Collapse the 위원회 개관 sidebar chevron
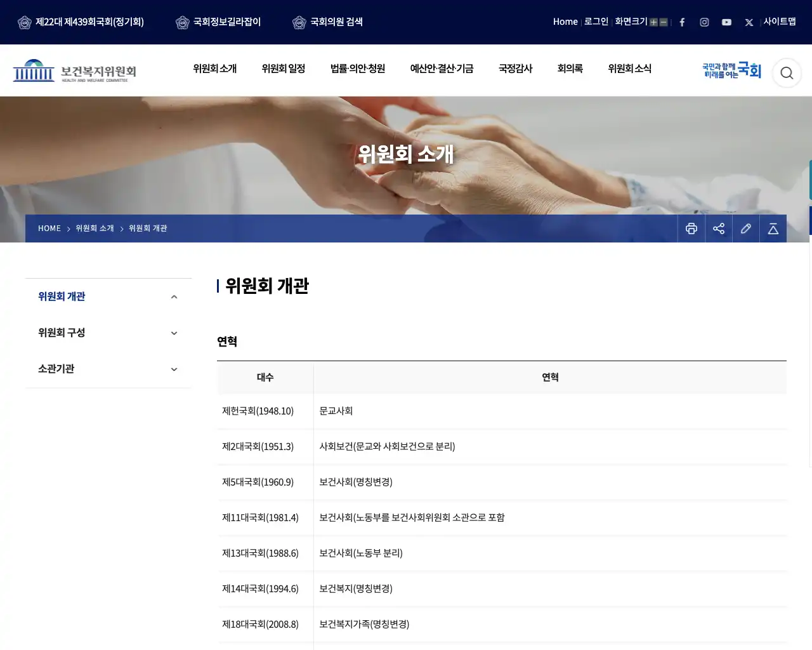The height and width of the screenshot is (650, 812). pos(174,297)
